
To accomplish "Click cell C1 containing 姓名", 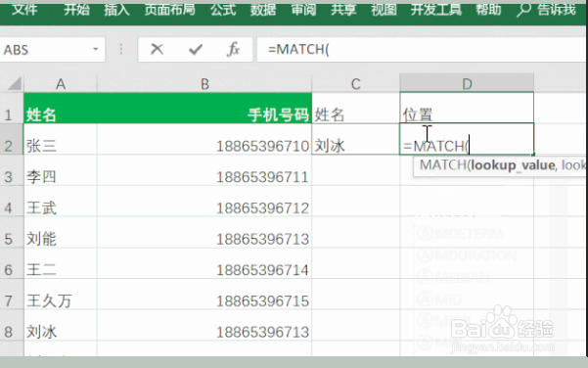I will pyautogui.click(x=355, y=108).
